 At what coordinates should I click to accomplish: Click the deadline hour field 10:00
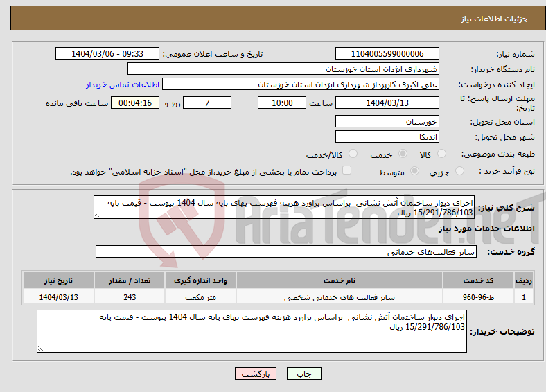(x=282, y=103)
